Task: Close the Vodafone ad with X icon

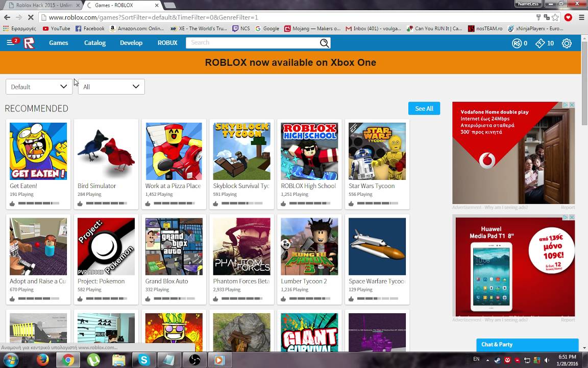Action: pyautogui.click(x=572, y=105)
